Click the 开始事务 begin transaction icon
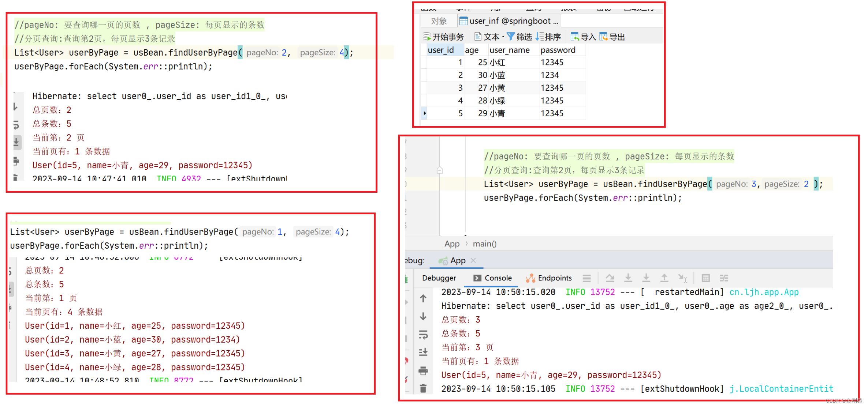Image resolution: width=868 pixels, height=407 pixels. 426,37
